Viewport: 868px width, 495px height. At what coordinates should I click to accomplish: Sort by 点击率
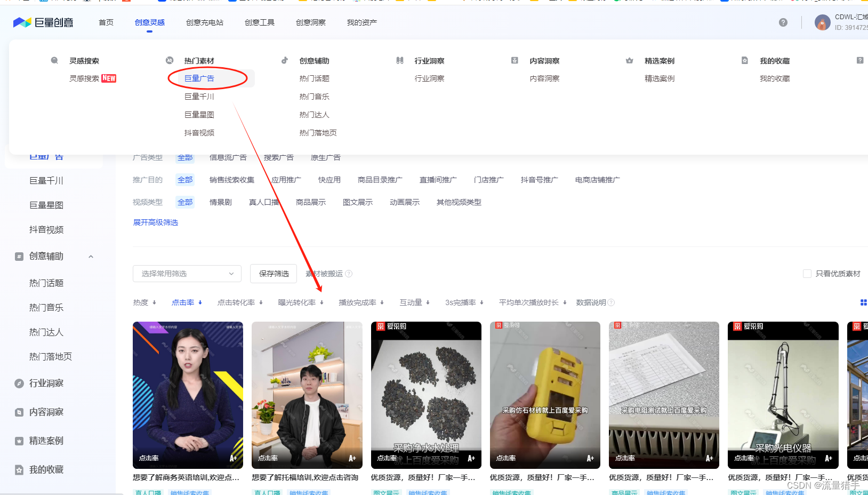tap(187, 302)
